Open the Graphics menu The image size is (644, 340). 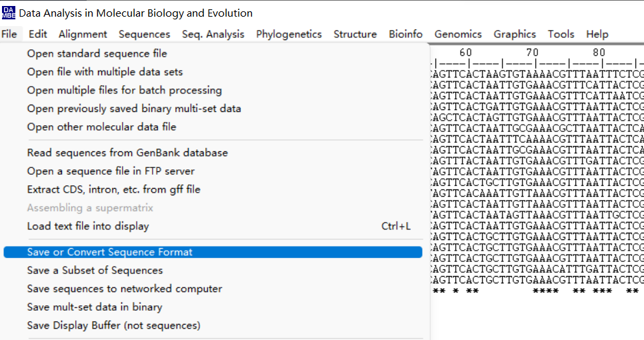515,34
